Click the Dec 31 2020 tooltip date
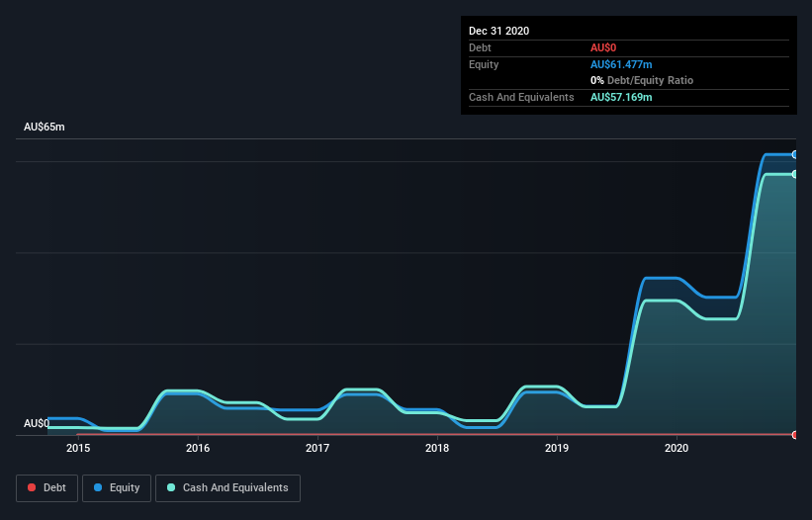This screenshot has width=812, height=520. (498, 31)
